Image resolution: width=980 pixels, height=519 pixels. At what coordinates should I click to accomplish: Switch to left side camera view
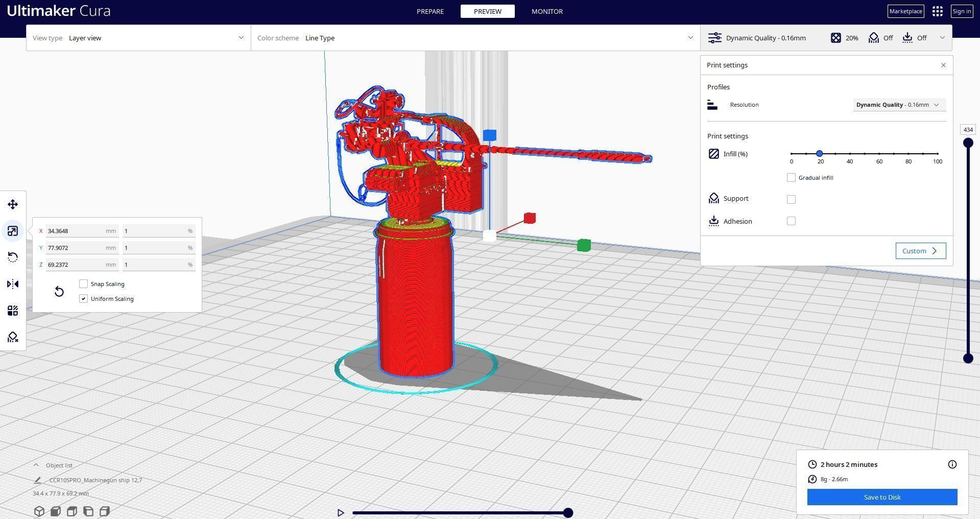click(x=88, y=511)
